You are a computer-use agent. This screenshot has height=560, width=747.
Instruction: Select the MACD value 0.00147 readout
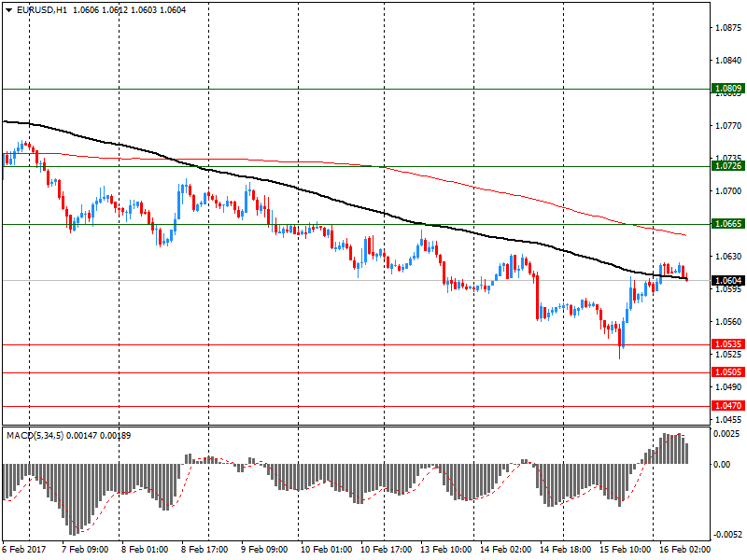(x=81, y=435)
